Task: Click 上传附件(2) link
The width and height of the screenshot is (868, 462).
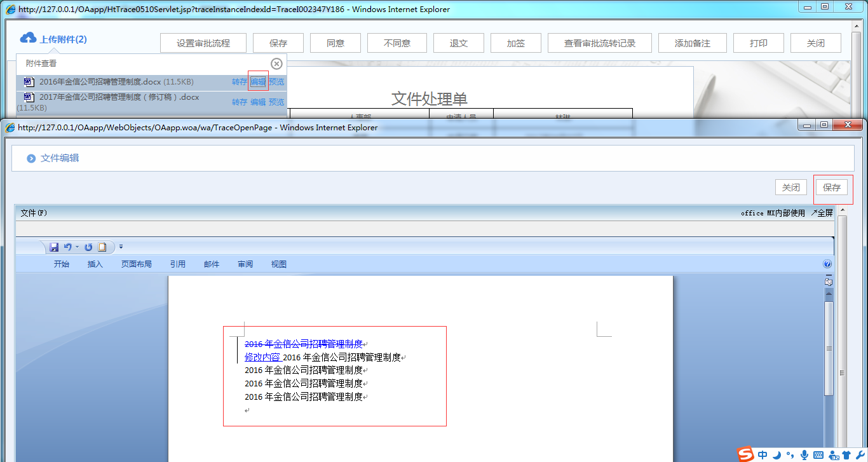Action: (64, 39)
